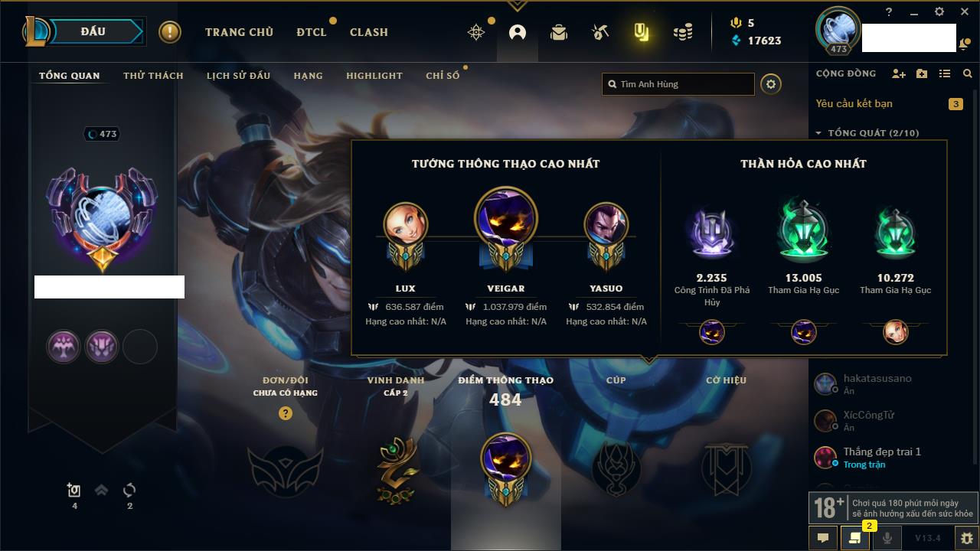
Task: Switch to LỊCH SỬ ĐẤU tab
Action: 238,76
